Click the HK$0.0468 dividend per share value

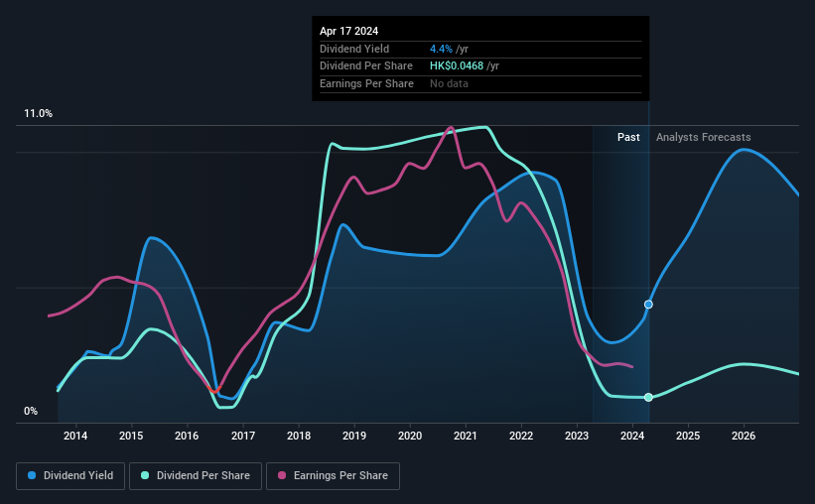457,66
